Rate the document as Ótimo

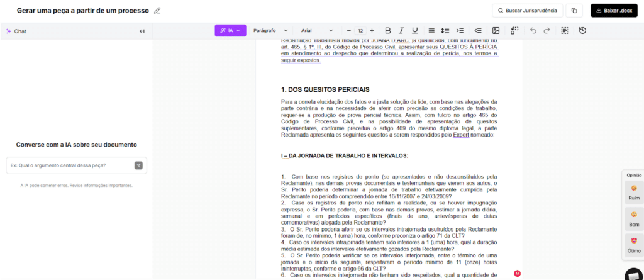[x=634, y=244]
